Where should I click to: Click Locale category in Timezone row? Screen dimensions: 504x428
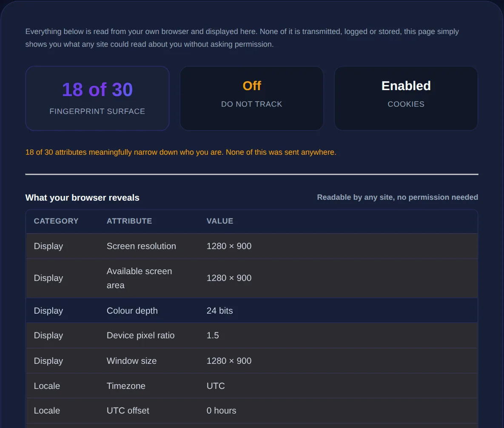click(x=47, y=386)
